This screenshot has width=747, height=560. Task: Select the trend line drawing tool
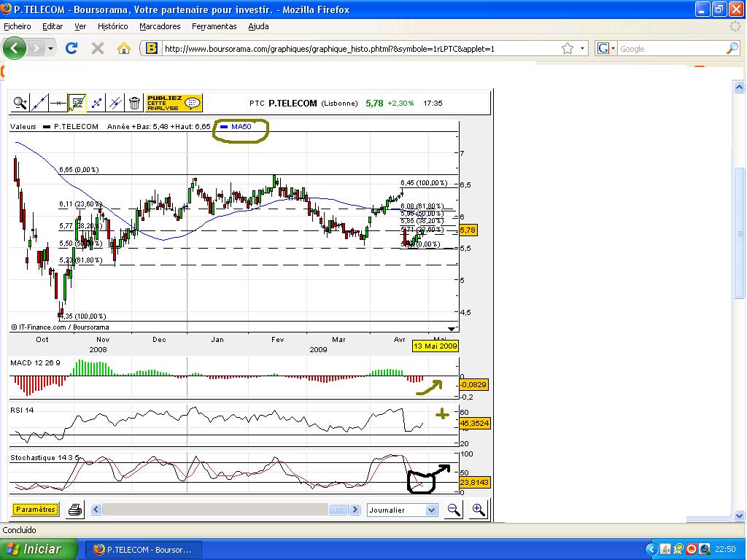39,103
